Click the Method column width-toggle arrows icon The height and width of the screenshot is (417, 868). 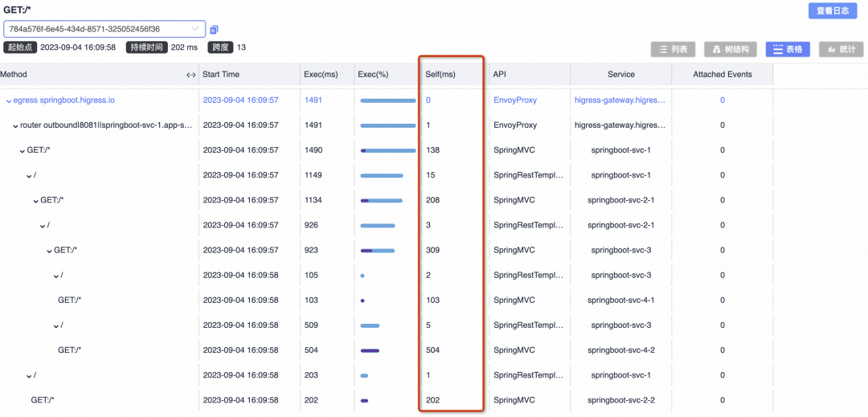[x=190, y=75]
